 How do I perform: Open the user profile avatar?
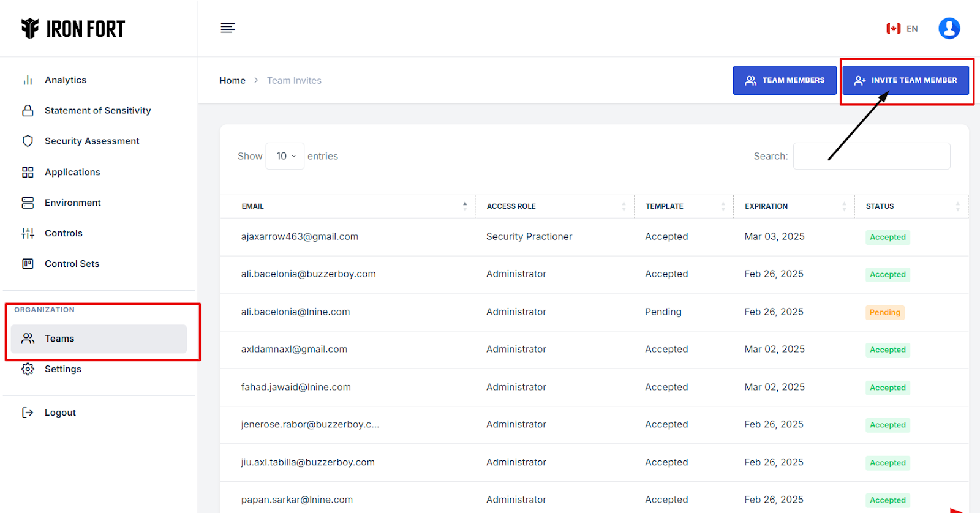[949, 28]
